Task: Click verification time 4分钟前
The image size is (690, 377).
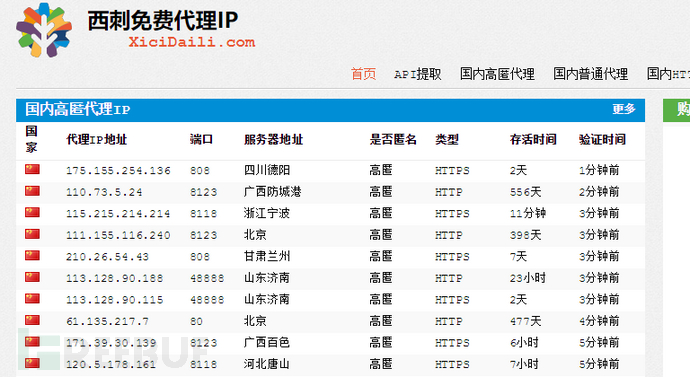Action: tap(599, 321)
